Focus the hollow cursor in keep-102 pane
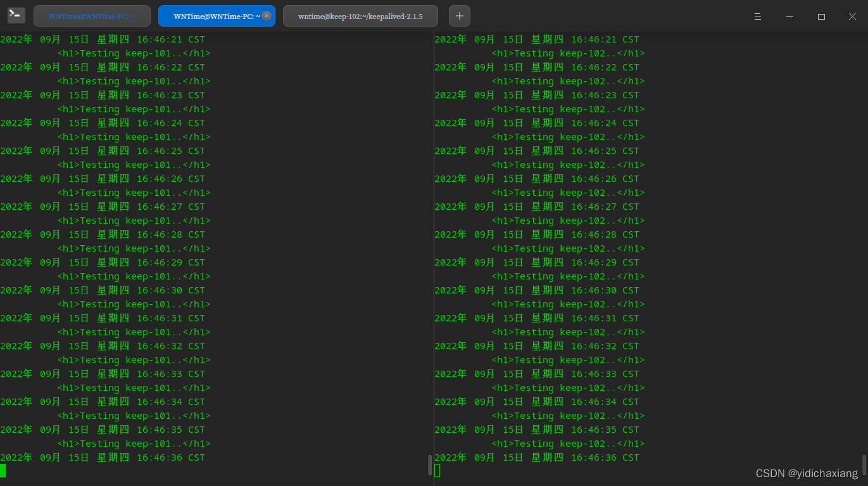Image resolution: width=868 pixels, height=486 pixels. (437, 471)
